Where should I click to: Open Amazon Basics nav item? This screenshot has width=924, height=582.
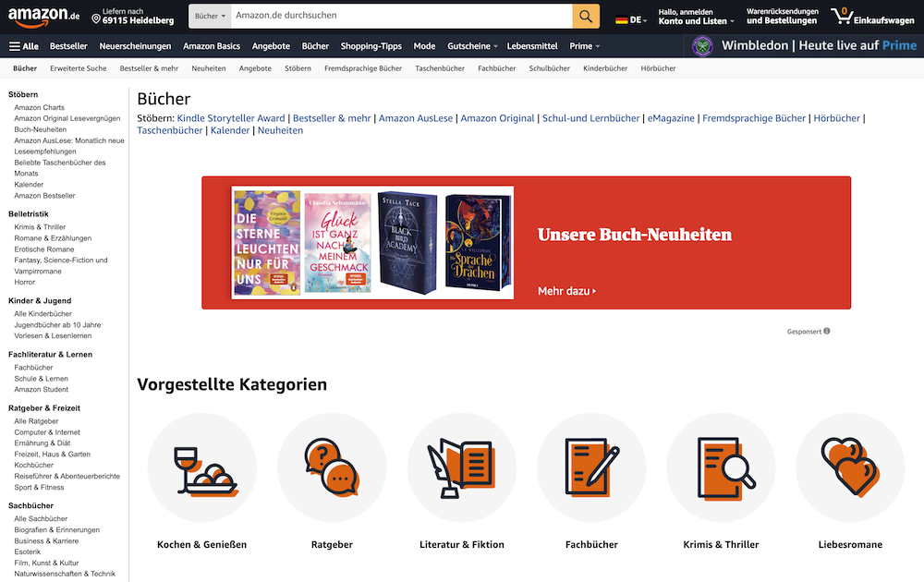coord(212,46)
